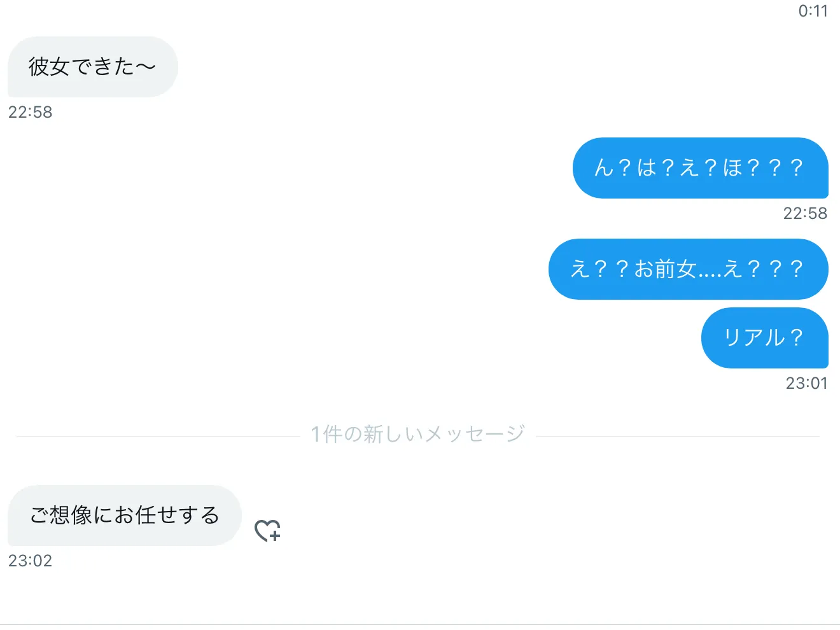Click the 彼女 characters in the first message
This screenshot has height=630, width=840.
tap(49, 67)
